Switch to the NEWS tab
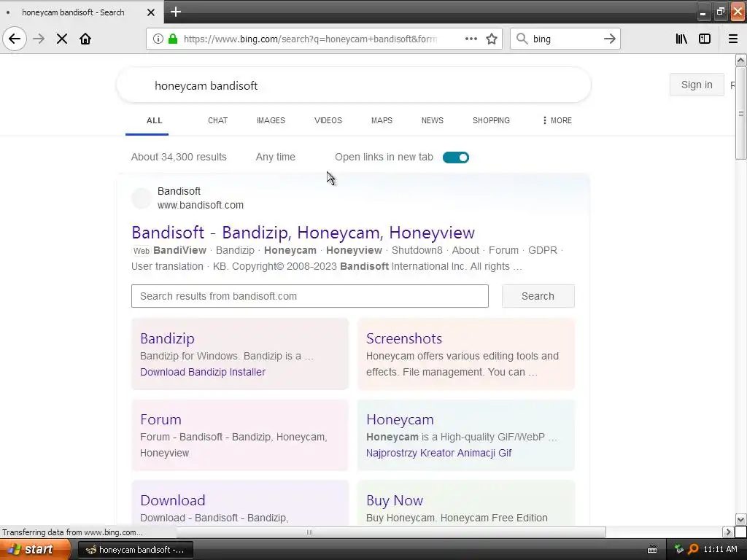This screenshot has width=747, height=560. click(x=433, y=120)
